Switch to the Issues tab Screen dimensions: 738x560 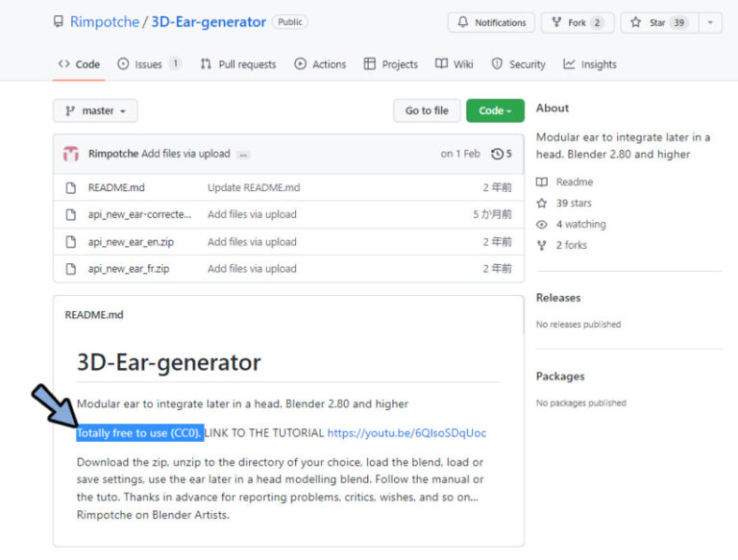click(149, 64)
